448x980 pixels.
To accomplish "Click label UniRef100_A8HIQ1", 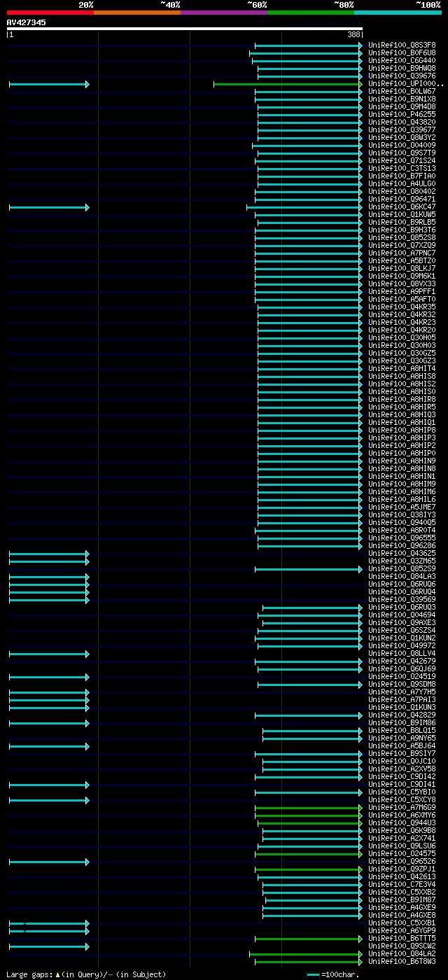I will pyautogui.click(x=402, y=422).
